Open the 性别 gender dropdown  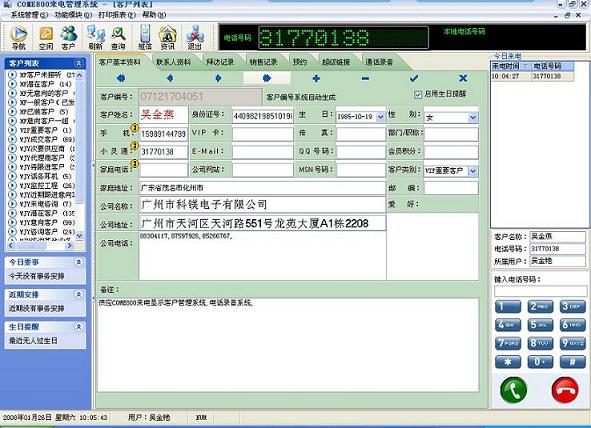(473, 118)
